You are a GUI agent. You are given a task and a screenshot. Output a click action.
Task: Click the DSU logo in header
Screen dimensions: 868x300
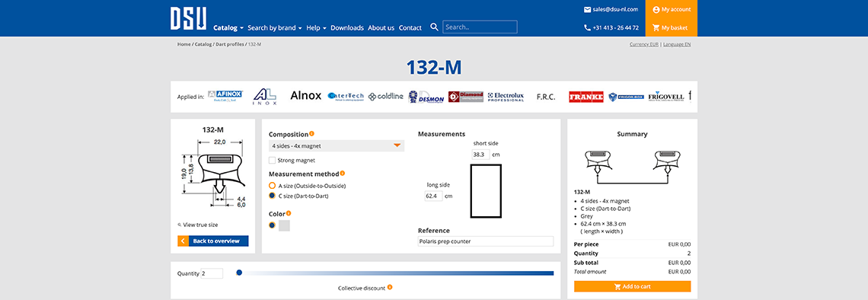coord(188,18)
